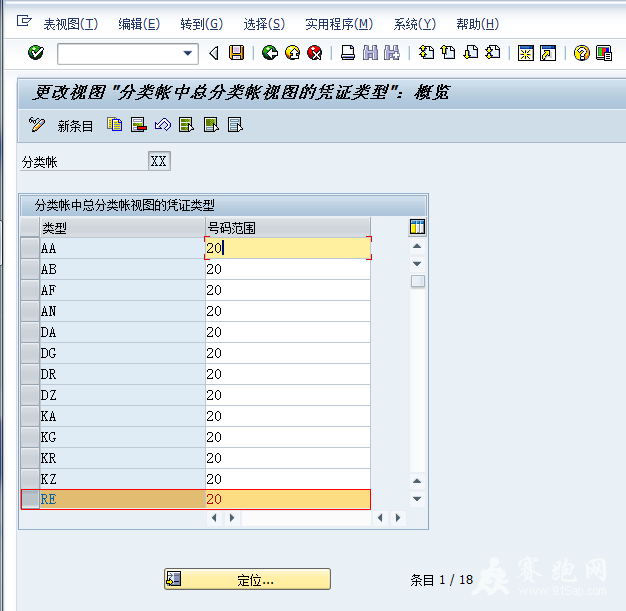
Task: Select the KA row selector
Action: click(x=30, y=416)
